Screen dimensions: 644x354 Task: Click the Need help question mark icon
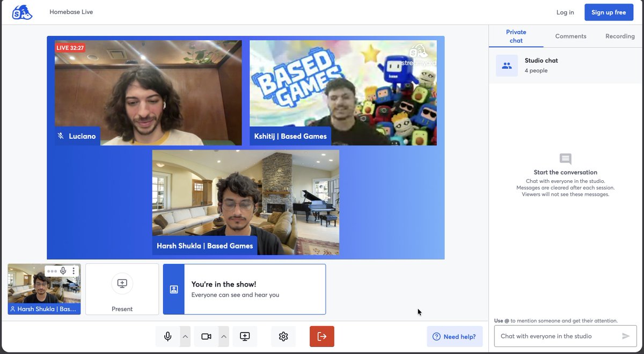tap(436, 336)
